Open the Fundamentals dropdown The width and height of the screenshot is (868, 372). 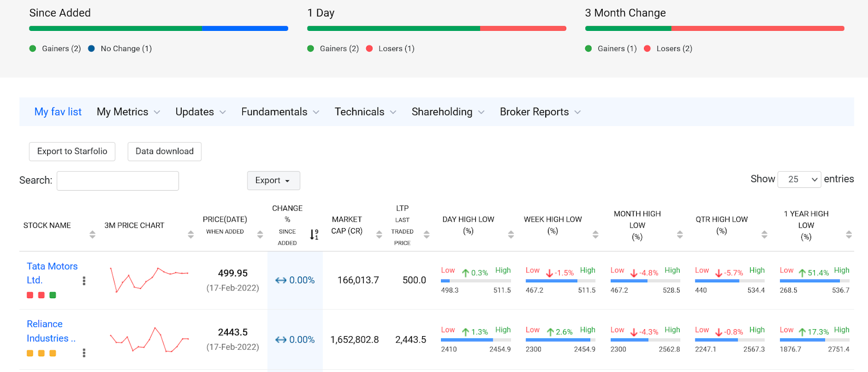pyautogui.click(x=280, y=112)
